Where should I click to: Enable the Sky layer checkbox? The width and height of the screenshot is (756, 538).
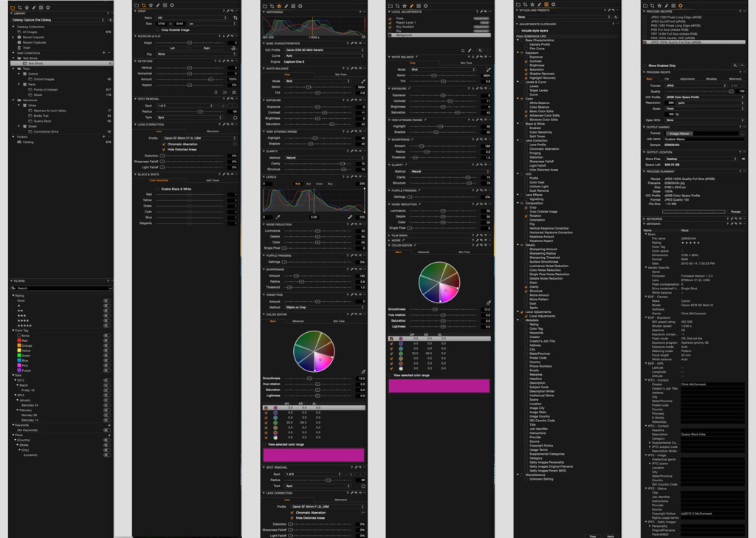(x=390, y=31)
